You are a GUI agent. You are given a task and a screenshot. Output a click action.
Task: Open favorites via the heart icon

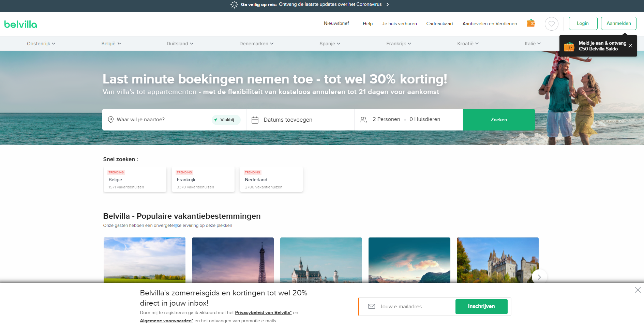pyautogui.click(x=551, y=24)
